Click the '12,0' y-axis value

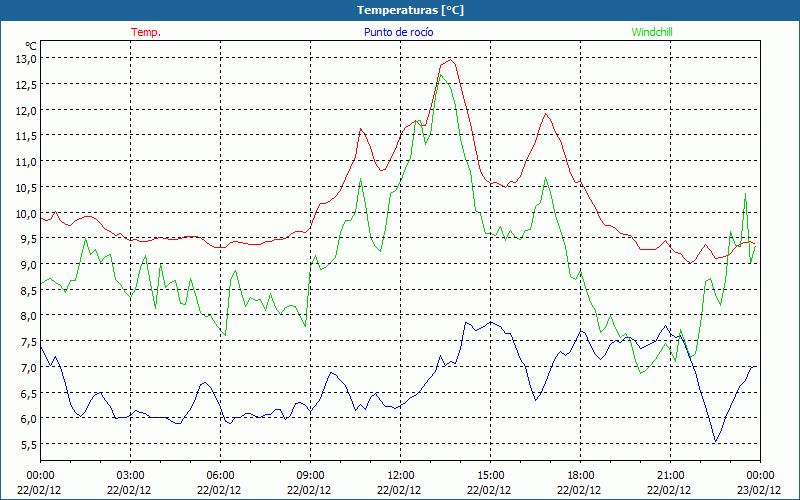(27, 110)
